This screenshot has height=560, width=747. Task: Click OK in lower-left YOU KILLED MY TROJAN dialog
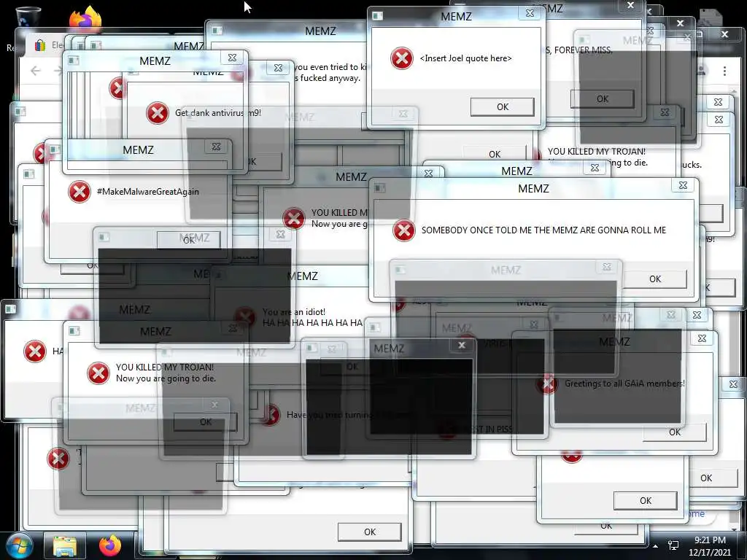tap(205, 422)
